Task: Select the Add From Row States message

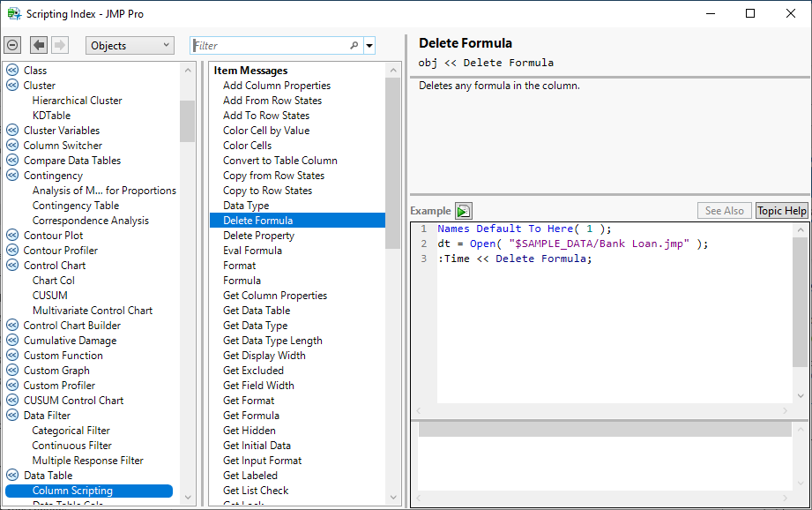Action: (x=272, y=101)
